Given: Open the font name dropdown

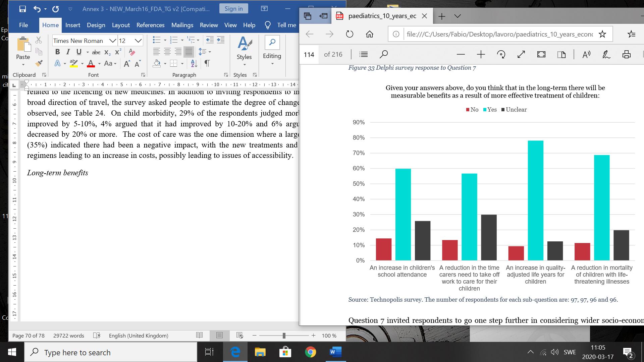Looking at the screenshot, I should click(113, 41).
